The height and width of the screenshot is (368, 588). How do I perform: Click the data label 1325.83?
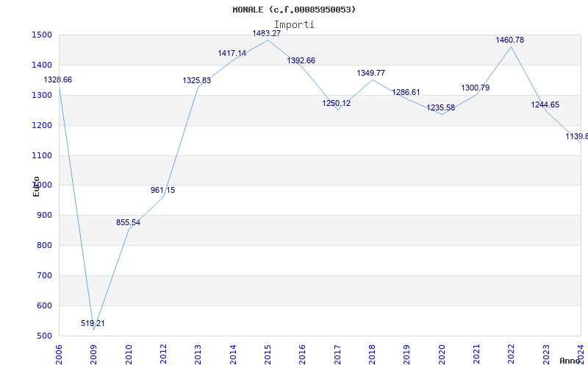point(197,80)
